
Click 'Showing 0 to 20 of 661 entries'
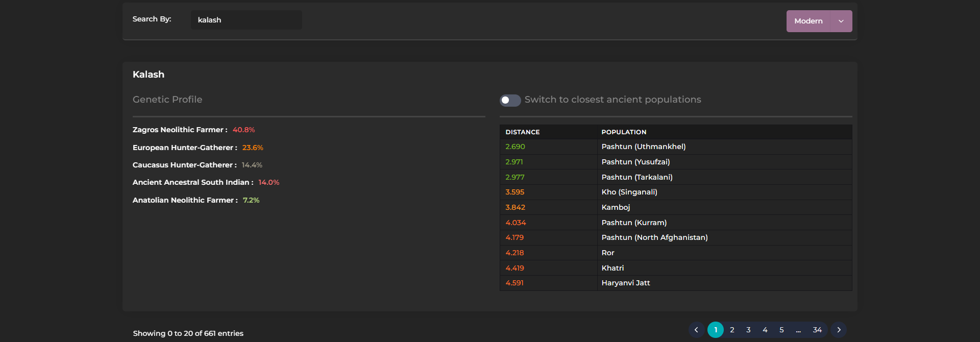188,333
